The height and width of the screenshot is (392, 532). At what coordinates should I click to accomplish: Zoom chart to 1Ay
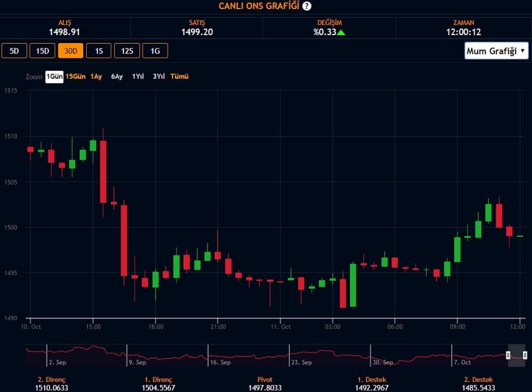(96, 77)
